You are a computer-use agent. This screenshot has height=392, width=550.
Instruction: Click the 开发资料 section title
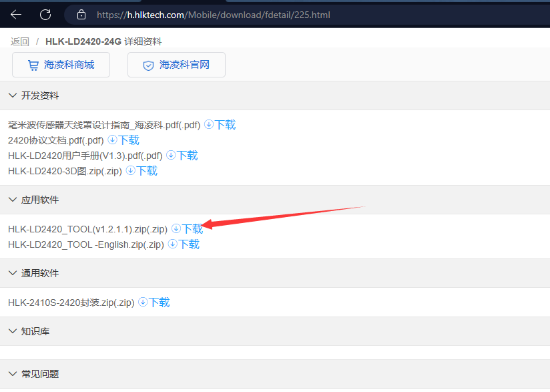(40, 95)
